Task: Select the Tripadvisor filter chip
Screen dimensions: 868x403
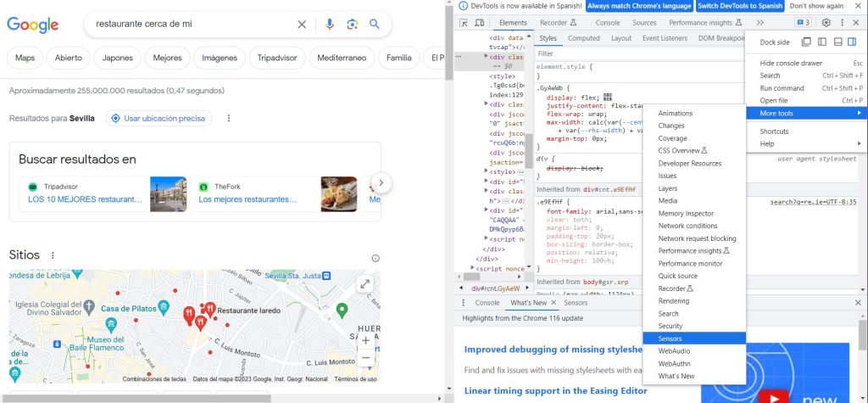Action: tap(277, 58)
